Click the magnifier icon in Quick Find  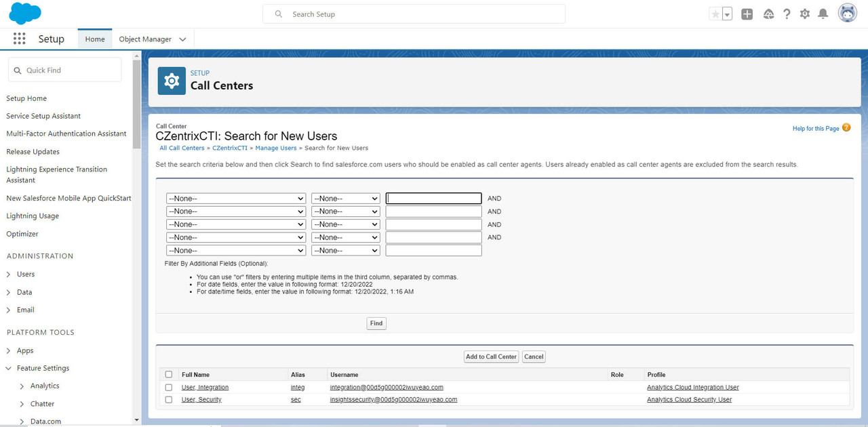click(18, 70)
